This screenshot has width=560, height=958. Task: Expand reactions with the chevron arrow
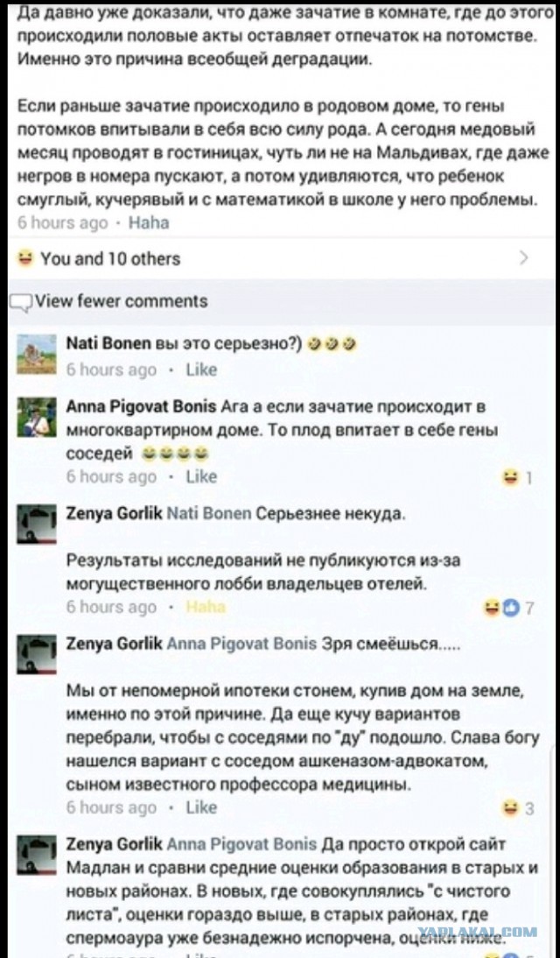coord(523,259)
